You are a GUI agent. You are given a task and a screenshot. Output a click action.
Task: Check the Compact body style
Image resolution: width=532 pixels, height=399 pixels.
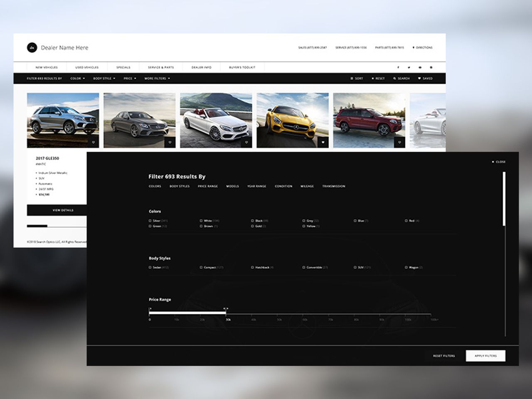pyautogui.click(x=201, y=268)
